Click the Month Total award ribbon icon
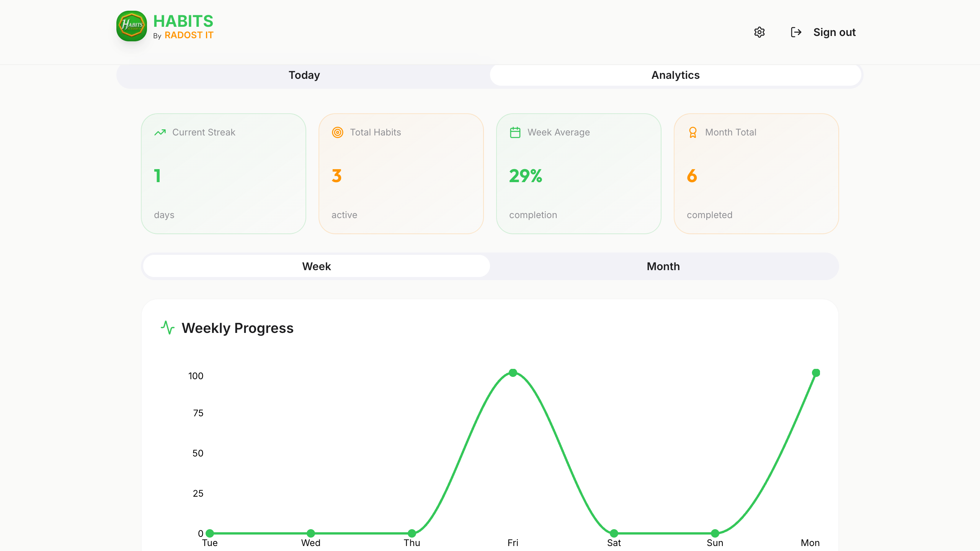Viewport: 980px width, 551px height. 693,132
